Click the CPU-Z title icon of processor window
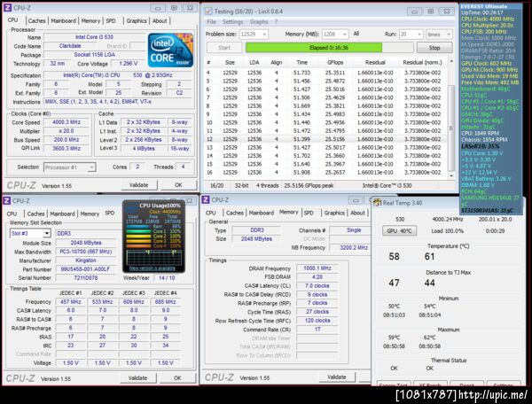The width and height of the screenshot is (532, 404). tap(7, 7)
